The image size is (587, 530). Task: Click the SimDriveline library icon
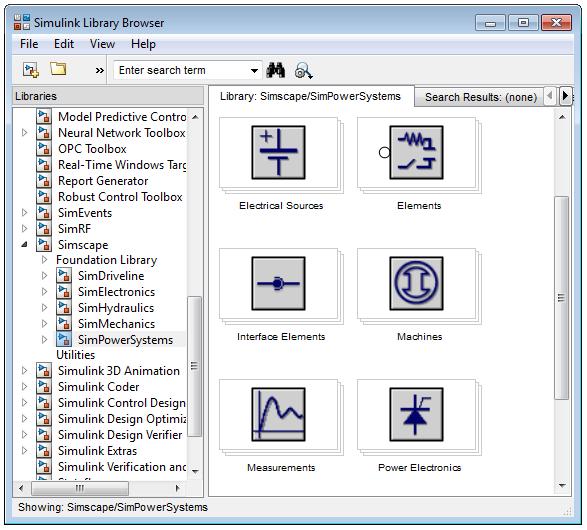click(x=64, y=275)
